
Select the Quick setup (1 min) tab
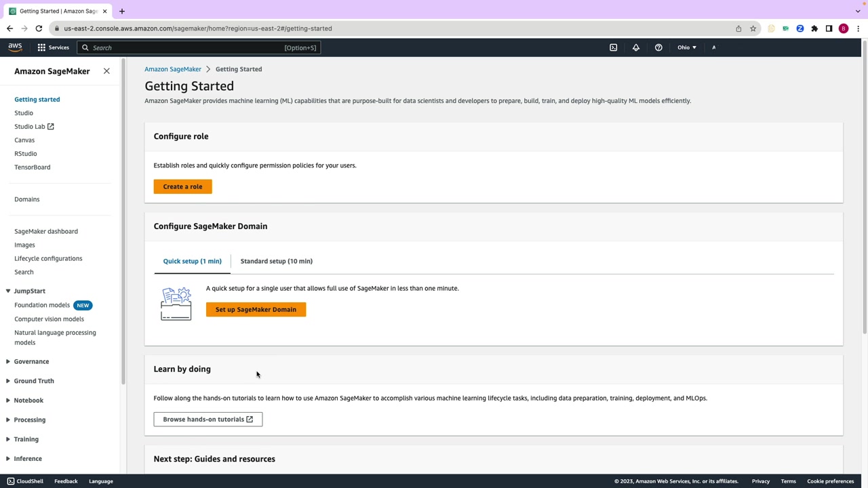[x=192, y=261]
